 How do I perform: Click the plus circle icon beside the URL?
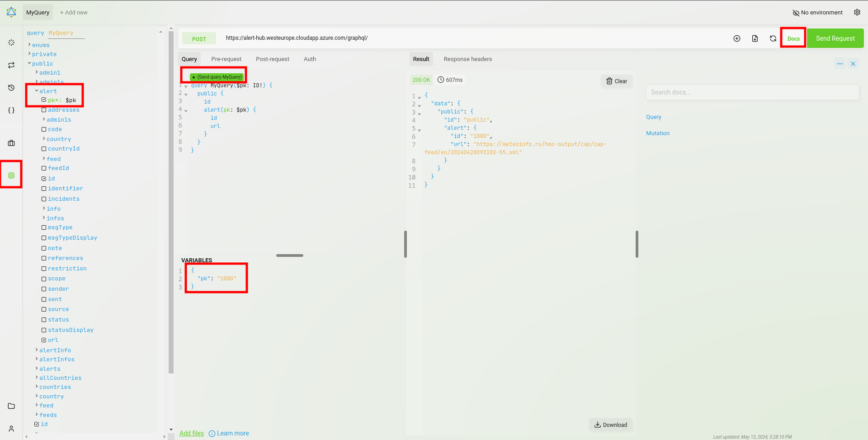pos(736,38)
